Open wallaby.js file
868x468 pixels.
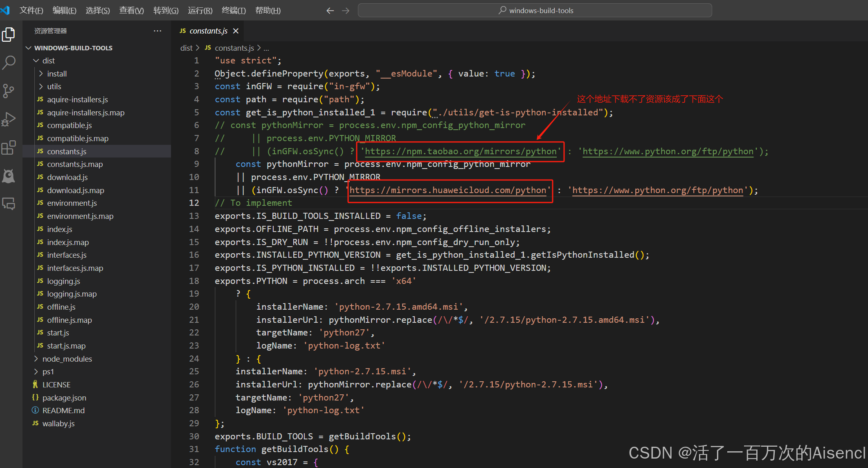pyautogui.click(x=58, y=423)
